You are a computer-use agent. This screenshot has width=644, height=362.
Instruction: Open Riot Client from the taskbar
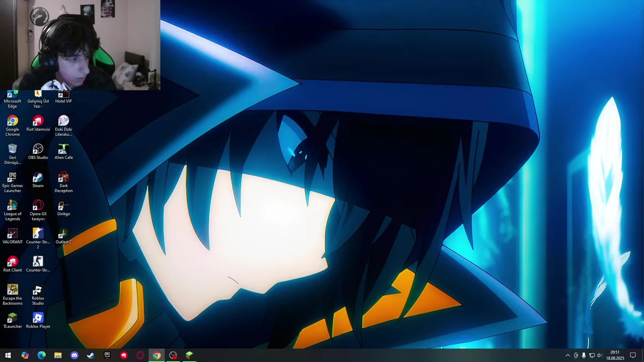(x=124, y=355)
